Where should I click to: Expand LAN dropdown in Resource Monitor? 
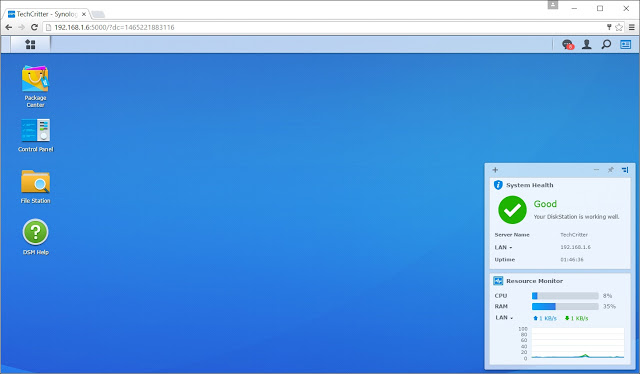coord(504,318)
